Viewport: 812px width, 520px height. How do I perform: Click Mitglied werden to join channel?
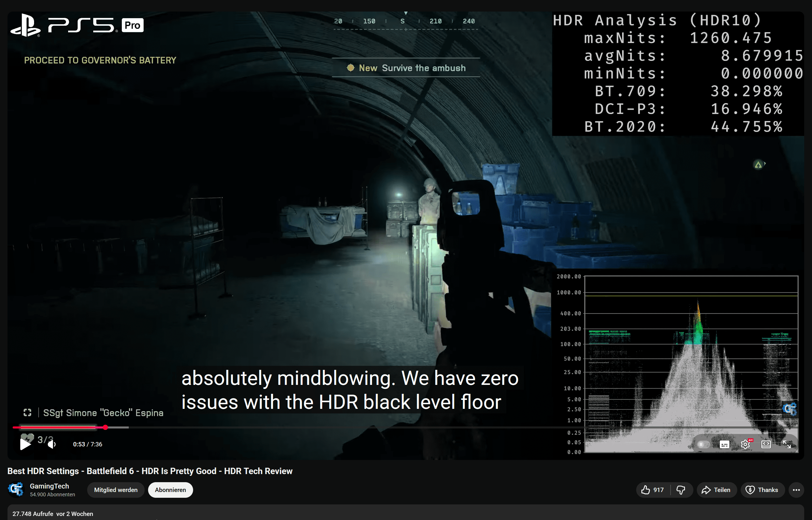116,490
